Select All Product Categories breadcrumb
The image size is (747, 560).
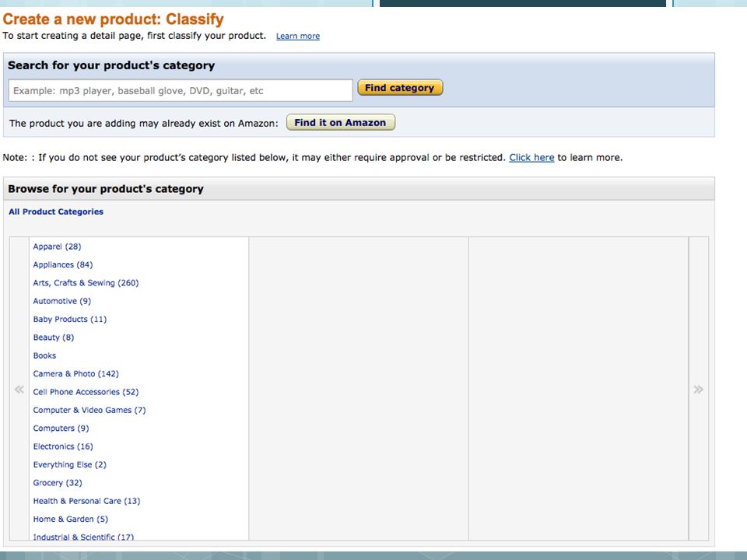tap(56, 212)
